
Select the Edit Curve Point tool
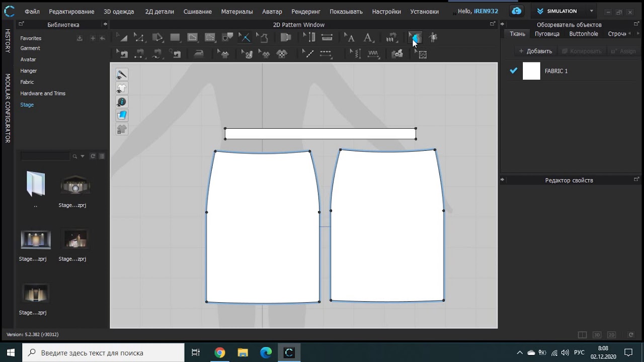click(139, 38)
